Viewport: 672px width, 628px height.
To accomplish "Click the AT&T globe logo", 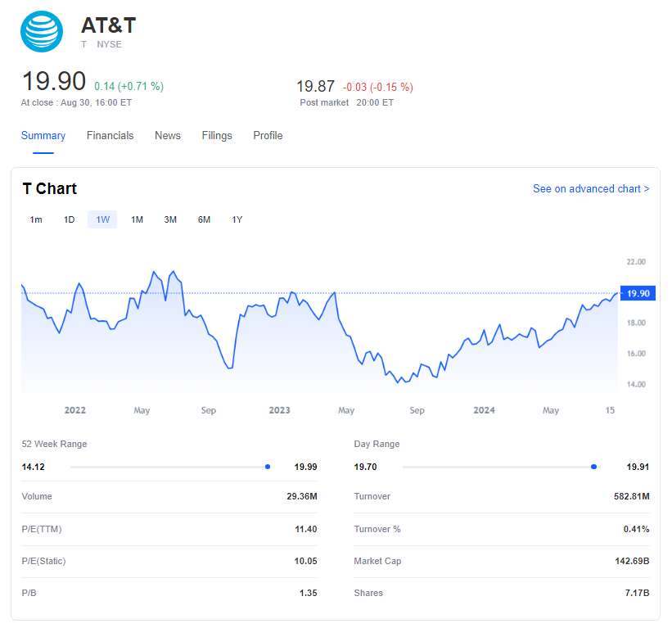I will (x=42, y=32).
